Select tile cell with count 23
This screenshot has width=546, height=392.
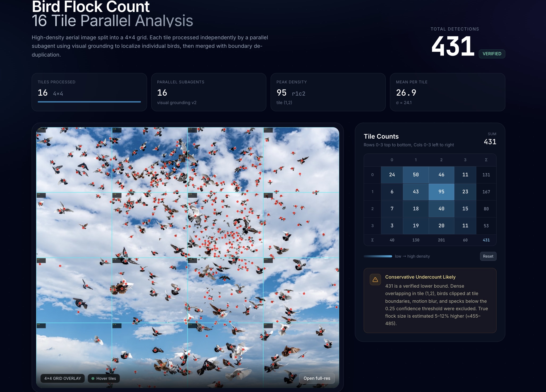(465, 191)
